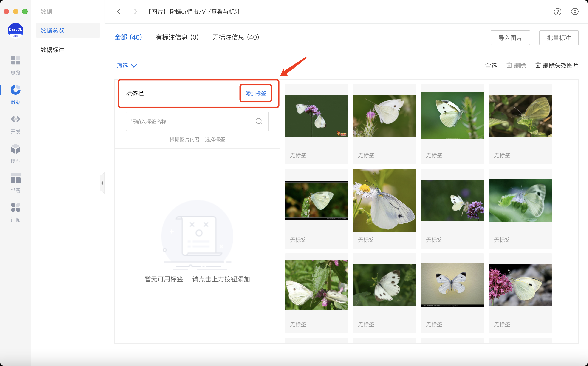
Task: Click the 数据 header text in sidebar
Action: click(46, 12)
